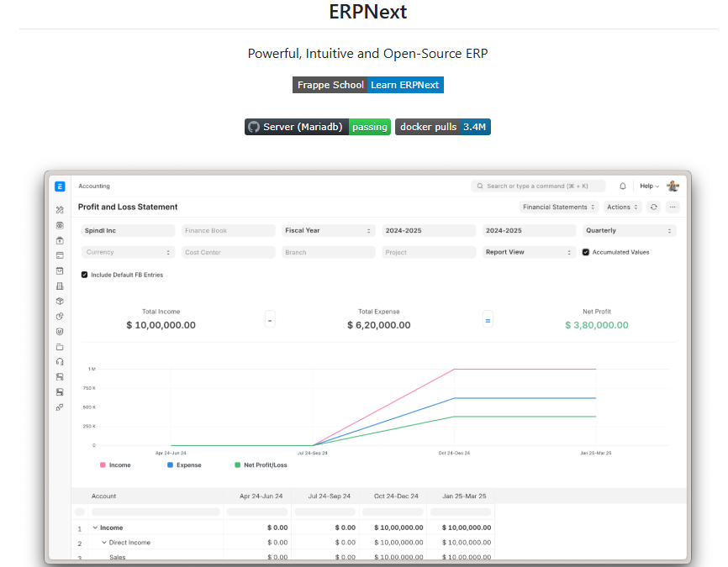This screenshot has height=567, width=728.
Task: Collapse the Income row chevron
Action: point(95,528)
